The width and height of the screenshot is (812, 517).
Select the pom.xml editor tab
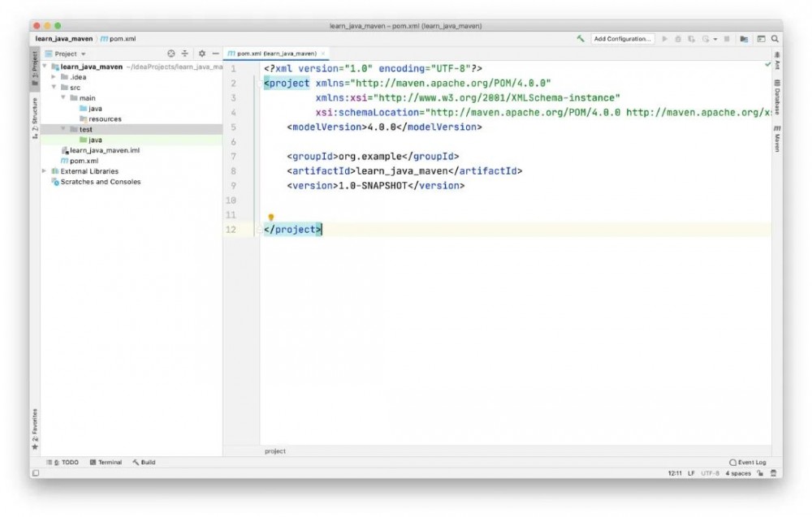click(272, 54)
